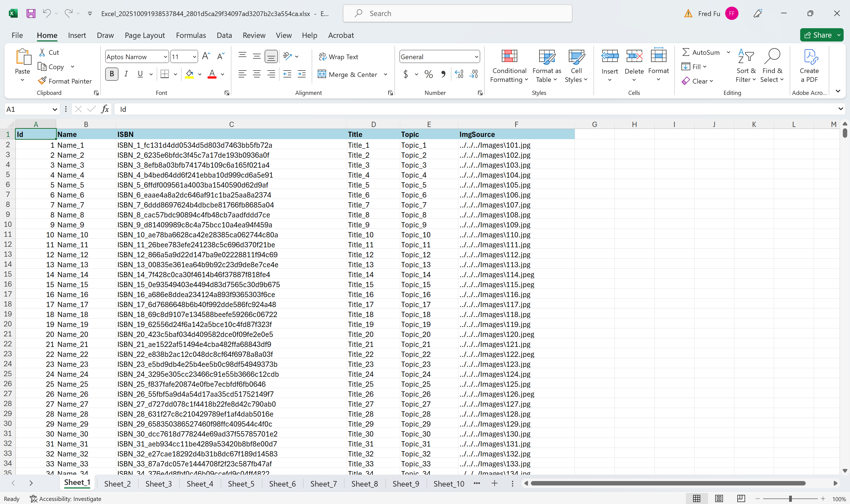
Task: Click the Format Painter brush icon
Action: click(42, 81)
